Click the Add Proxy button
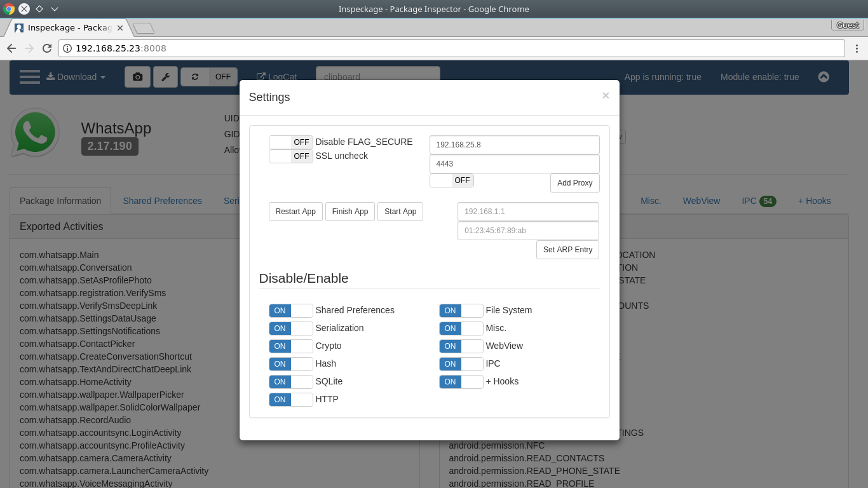The height and width of the screenshot is (488, 868). click(x=575, y=183)
